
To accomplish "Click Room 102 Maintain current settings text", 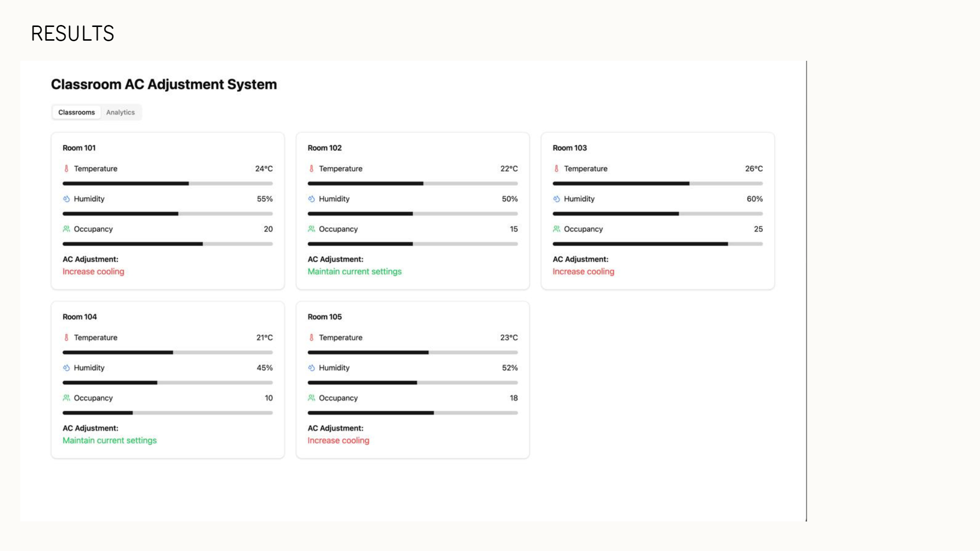I will (x=355, y=272).
